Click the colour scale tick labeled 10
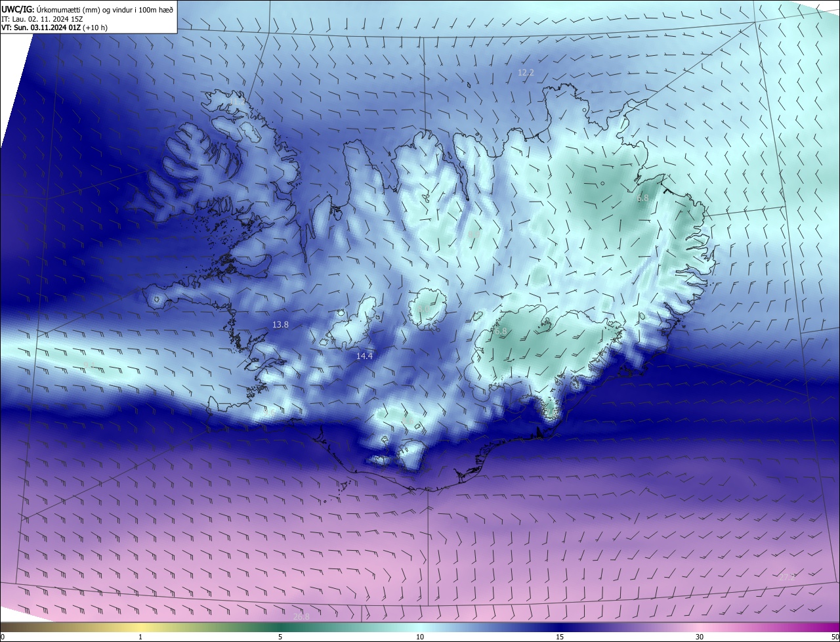Viewport: 840px width, 642px height. pyautogui.click(x=420, y=637)
